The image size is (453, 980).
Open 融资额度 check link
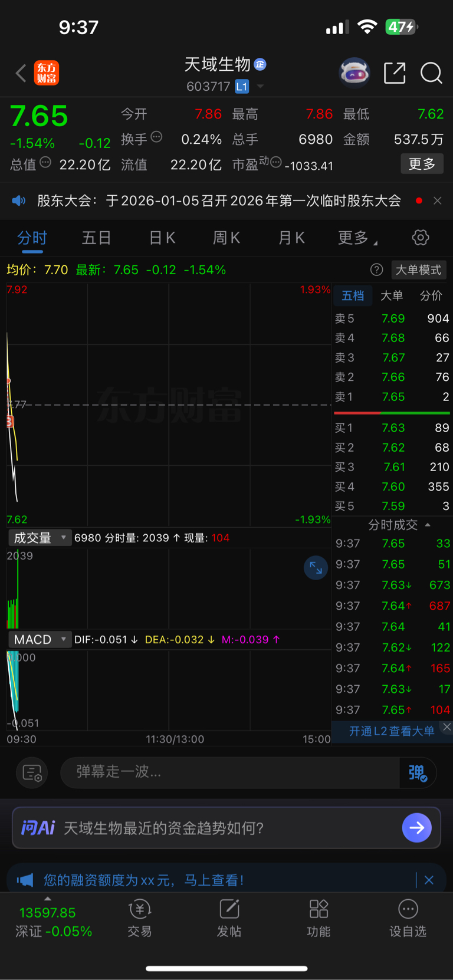143,880
